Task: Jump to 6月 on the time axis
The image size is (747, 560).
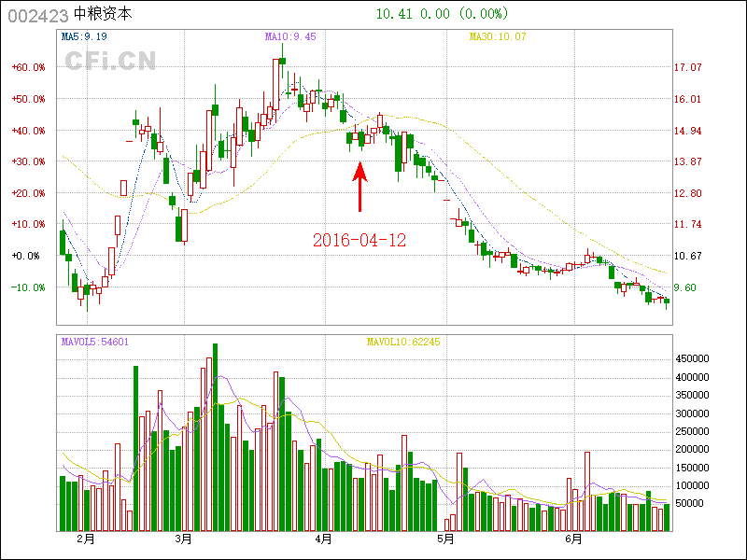Action: click(573, 539)
